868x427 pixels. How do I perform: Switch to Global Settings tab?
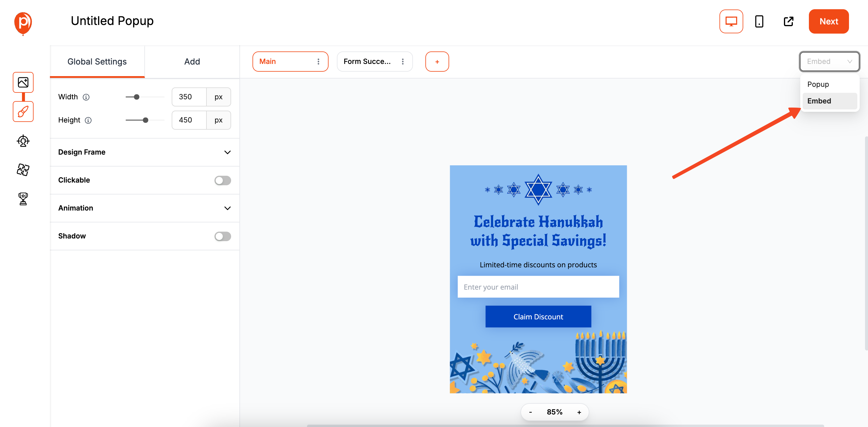[97, 61]
